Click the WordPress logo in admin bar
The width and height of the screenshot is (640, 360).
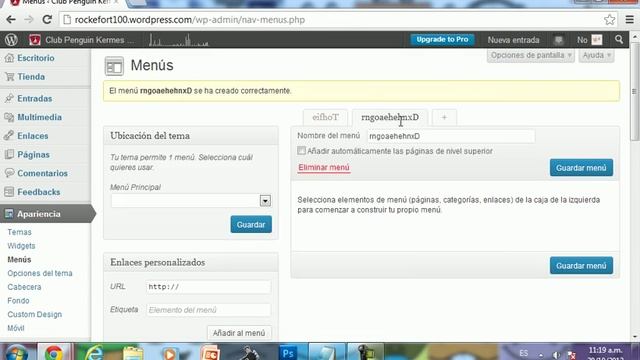[x=11, y=40]
